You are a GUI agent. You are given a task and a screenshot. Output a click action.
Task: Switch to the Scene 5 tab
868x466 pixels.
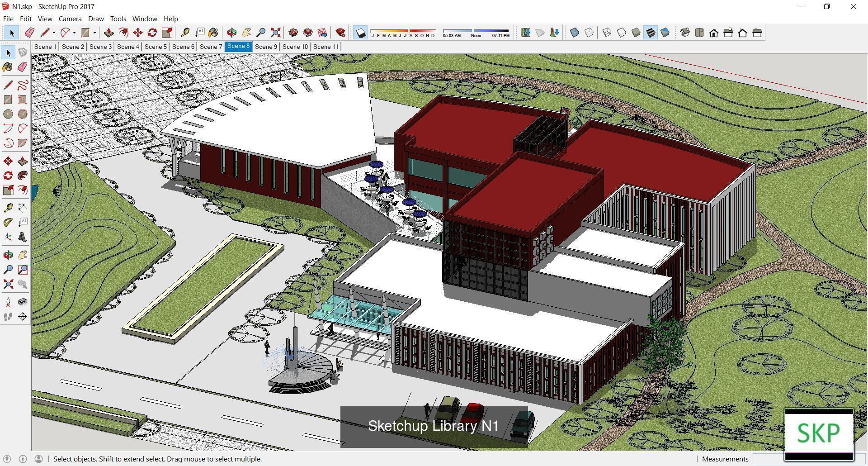click(x=156, y=47)
